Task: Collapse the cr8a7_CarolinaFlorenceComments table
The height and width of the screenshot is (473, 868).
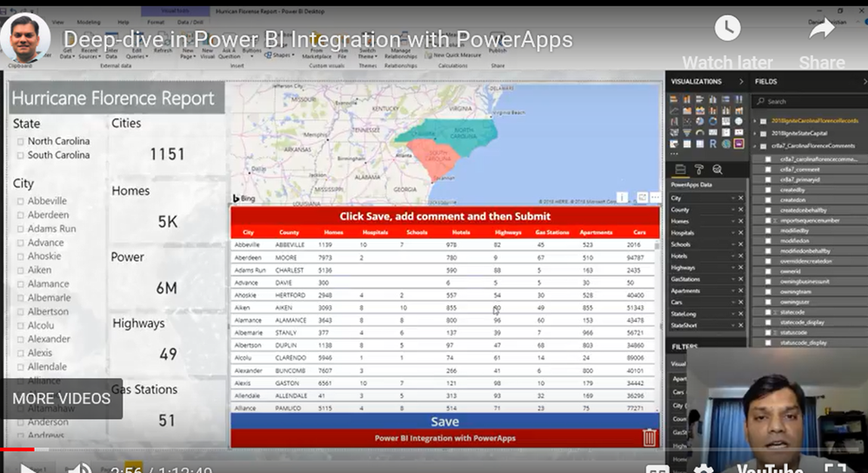Action: [755, 146]
